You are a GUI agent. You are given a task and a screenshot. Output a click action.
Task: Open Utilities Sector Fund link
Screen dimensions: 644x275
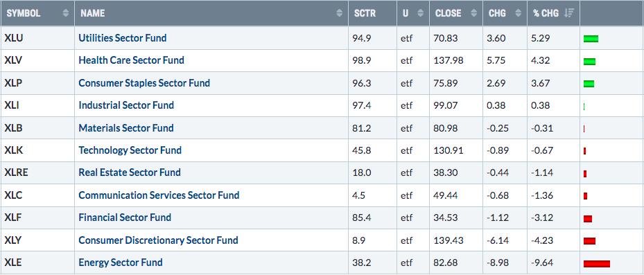[x=123, y=38]
